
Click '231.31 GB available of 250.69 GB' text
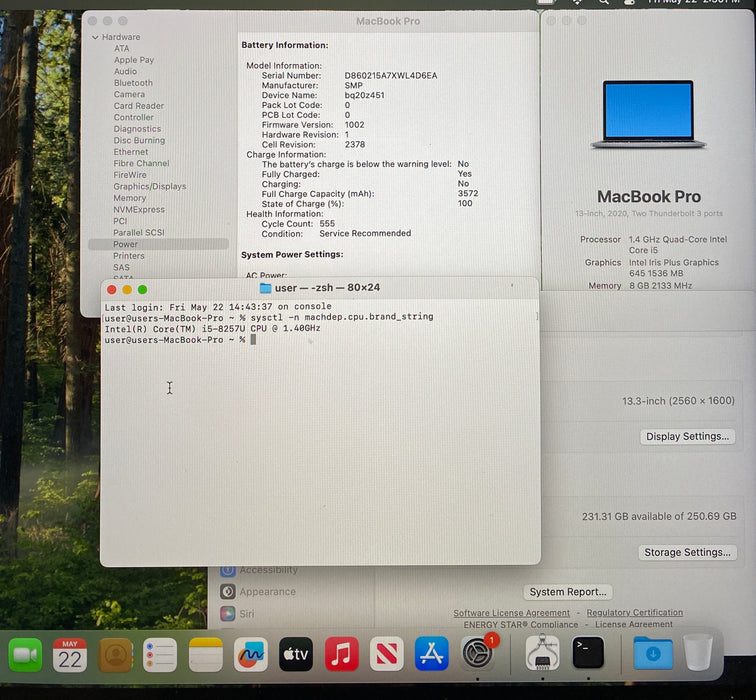(x=659, y=516)
